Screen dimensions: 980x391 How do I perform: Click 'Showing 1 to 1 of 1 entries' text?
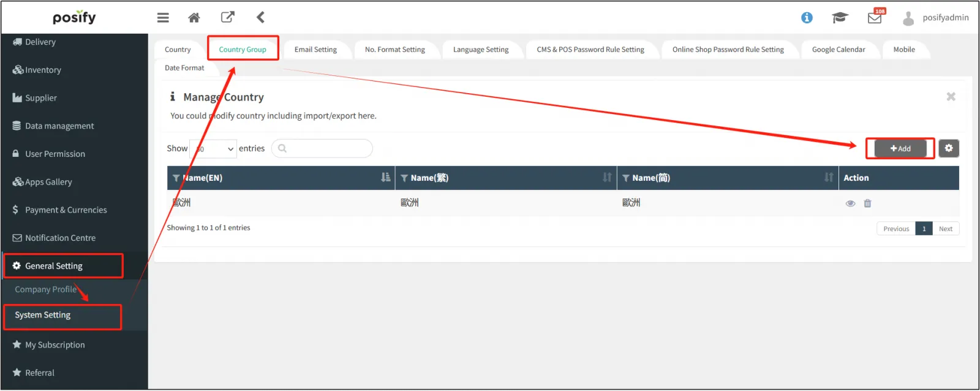208,228
